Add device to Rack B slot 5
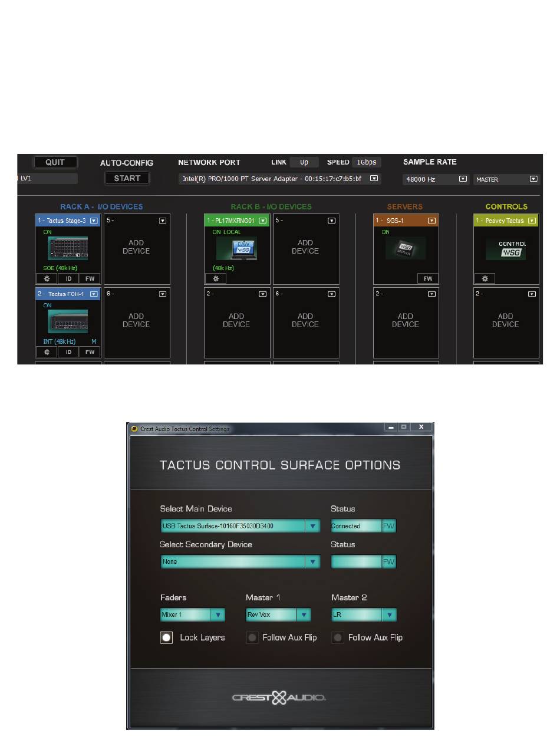The width and height of the screenshot is (560, 736). coord(305,247)
